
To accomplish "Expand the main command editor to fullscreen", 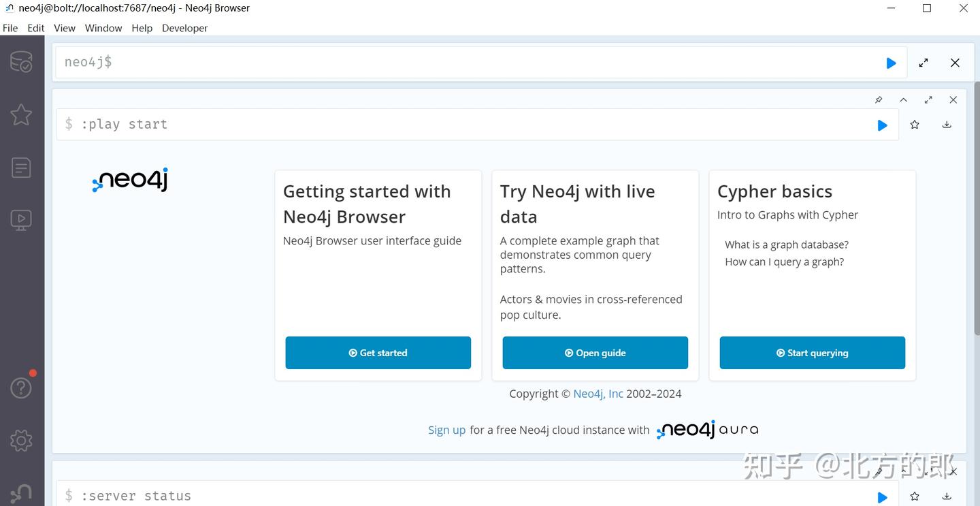I will point(924,62).
